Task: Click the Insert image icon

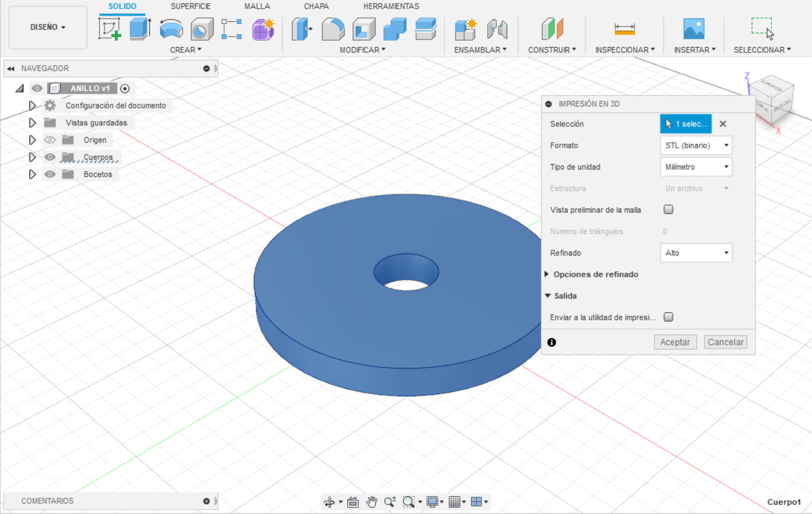Action: tap(694, 29)
